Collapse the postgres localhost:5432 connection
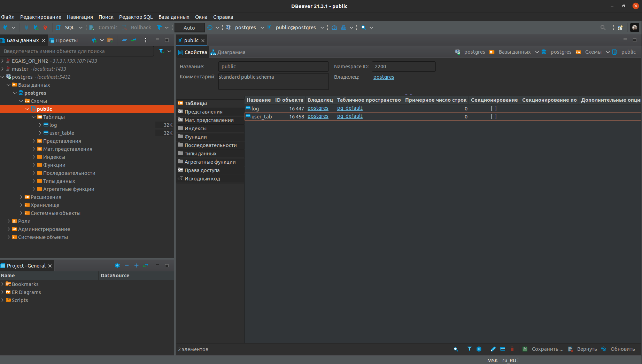This screenshot has height=364, width=642. click(x=3, y=77)
